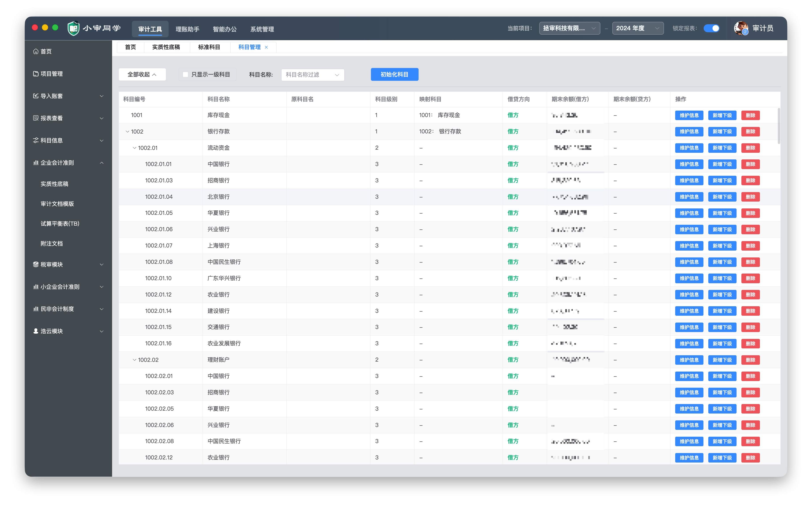Open the 科目名称过滤 filter combo box
Screen dimensions: 812x510
(x=312, y=75)
